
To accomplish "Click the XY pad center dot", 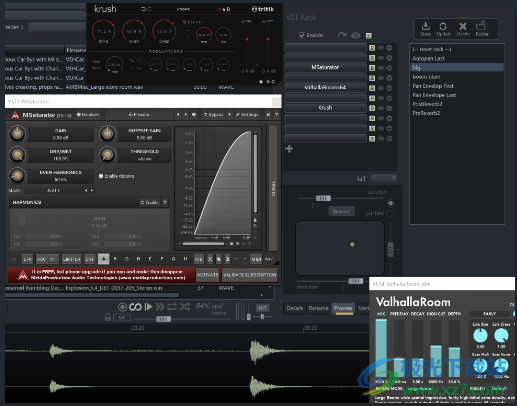I will pos(352,244).
